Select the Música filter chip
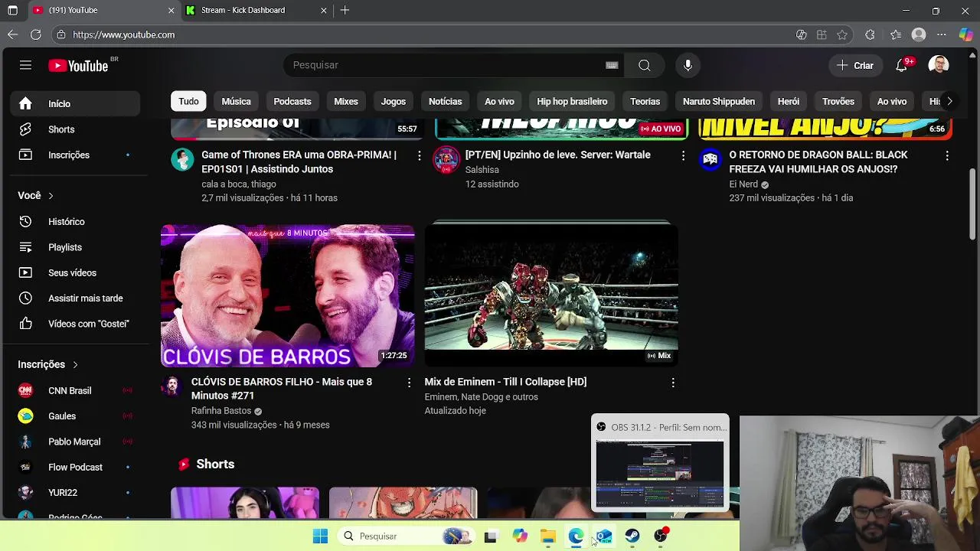The height and width of the screenshot is (551, 980). 236,101
